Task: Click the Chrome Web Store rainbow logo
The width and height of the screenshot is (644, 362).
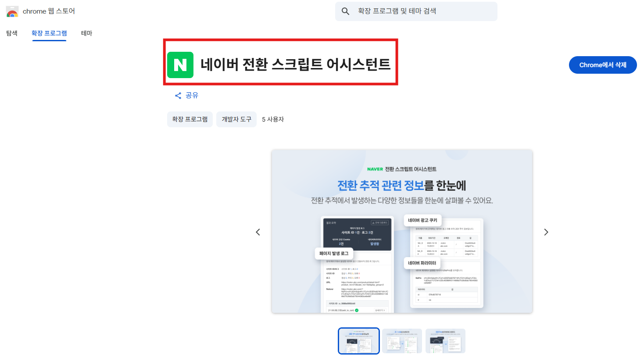Action: [x=12, y=11]
